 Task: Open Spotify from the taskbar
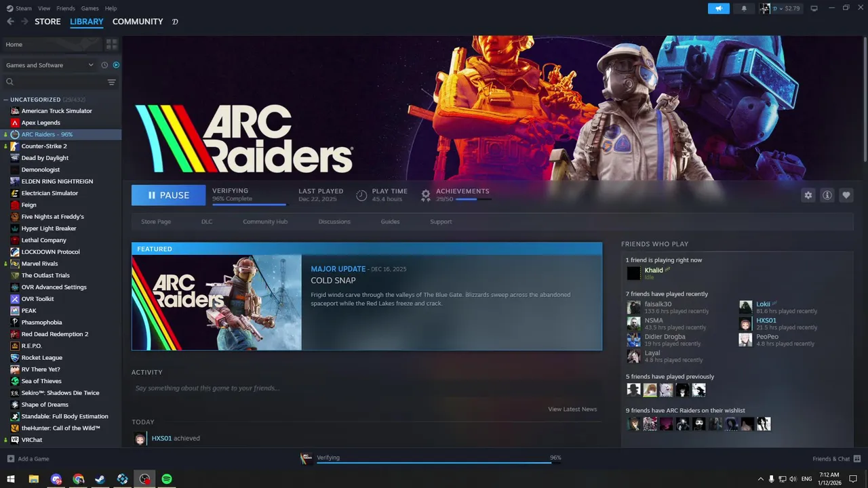[x=167, y=479]
